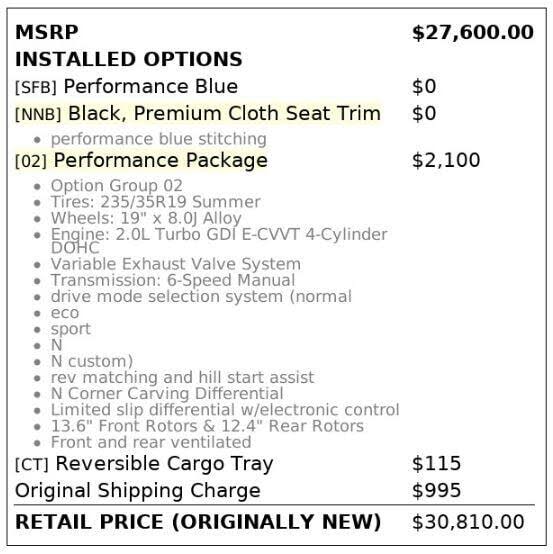Click the $2,100 package price
This screenshot has width=553, height=554.
click(x=446, y=160)
